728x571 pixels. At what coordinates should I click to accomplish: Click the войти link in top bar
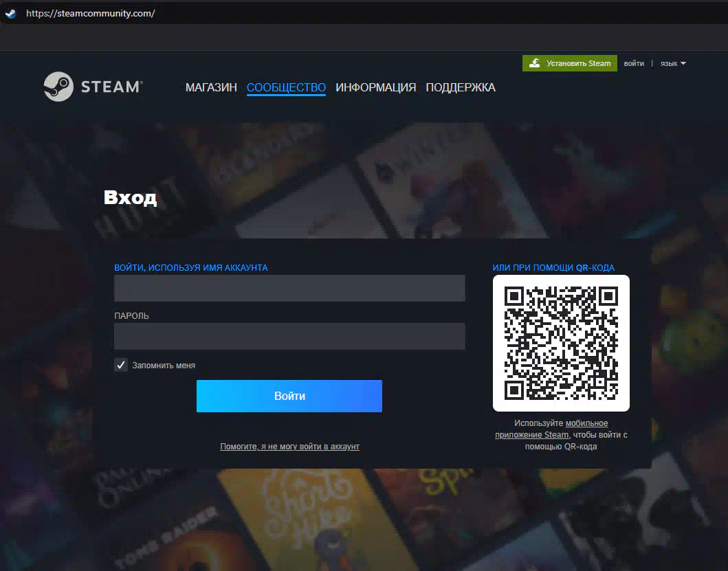point(634,64)
